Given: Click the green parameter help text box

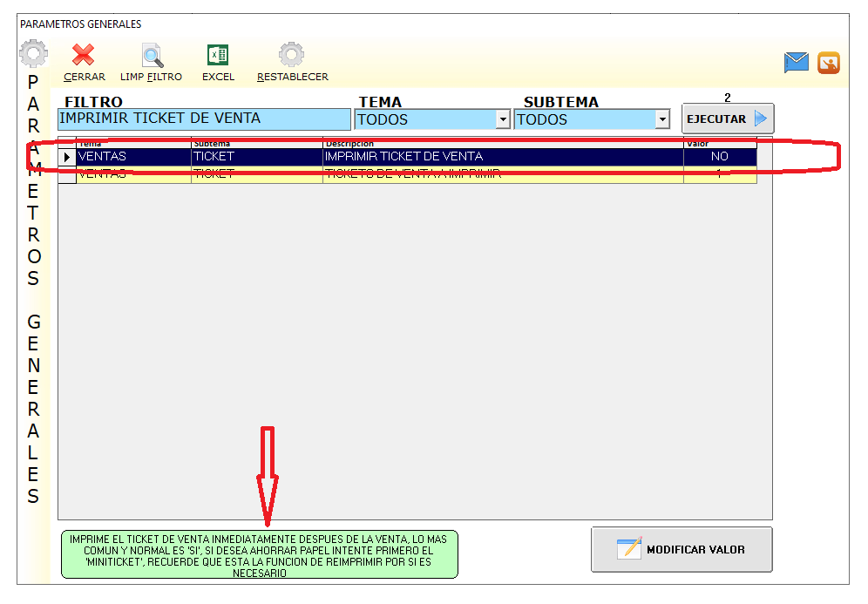Looking at the screenshot, I should click(259, 554).
